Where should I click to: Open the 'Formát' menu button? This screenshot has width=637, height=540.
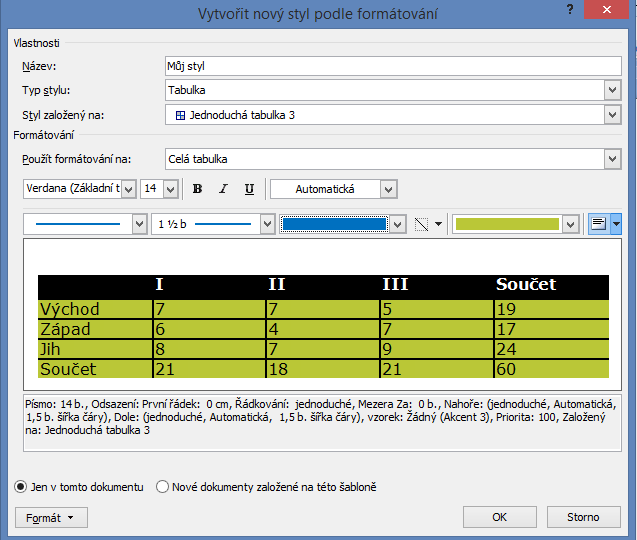(51, 518)
